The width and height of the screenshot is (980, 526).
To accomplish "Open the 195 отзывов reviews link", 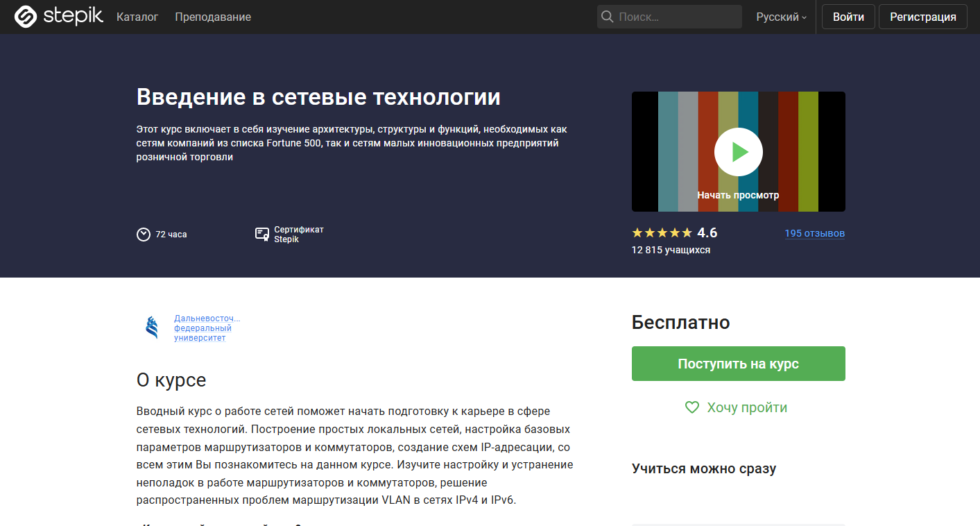I will (x=814, y=233).
